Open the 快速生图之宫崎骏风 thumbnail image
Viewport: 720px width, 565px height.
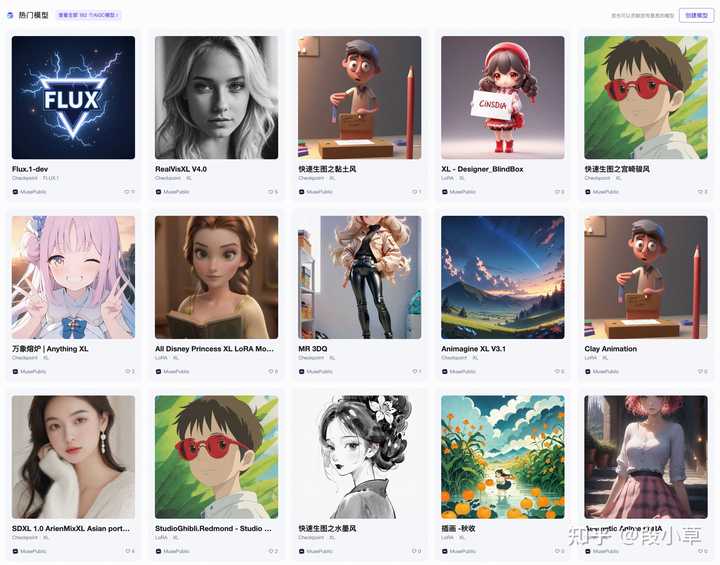646,97
